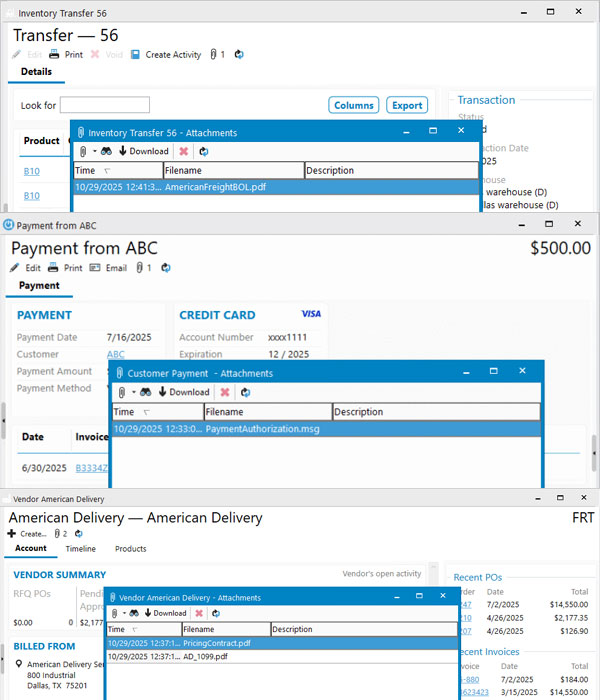Select Payment tab in Payment from ABC
Screen dimensions: 600x700
(39, 286)
